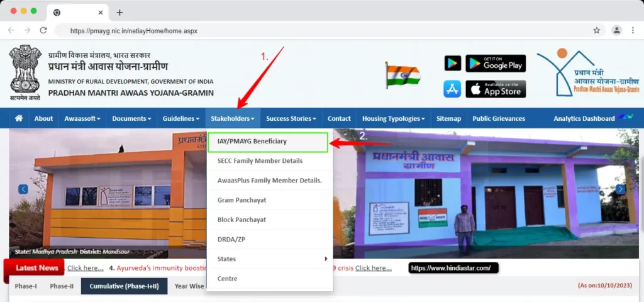The width and height of the screenshot is (644, 302).
Task: Select DRDA/ZP menu entry
Action: (269, 239)
